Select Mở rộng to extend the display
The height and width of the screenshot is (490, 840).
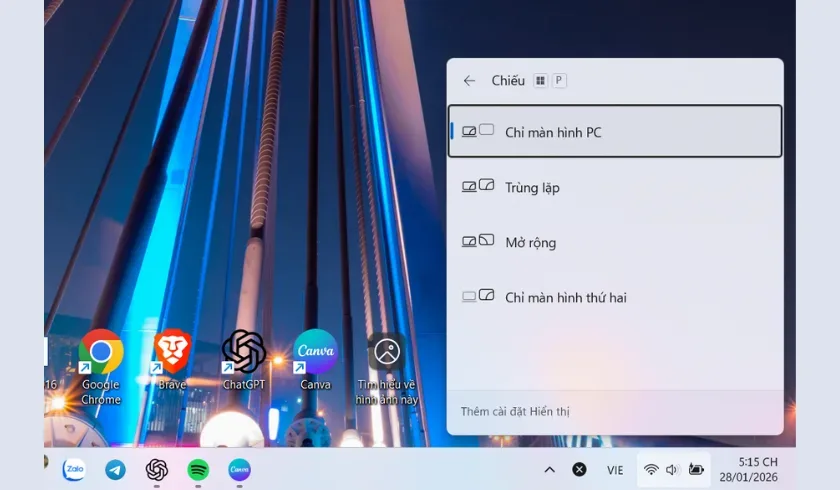click(614, 242)
